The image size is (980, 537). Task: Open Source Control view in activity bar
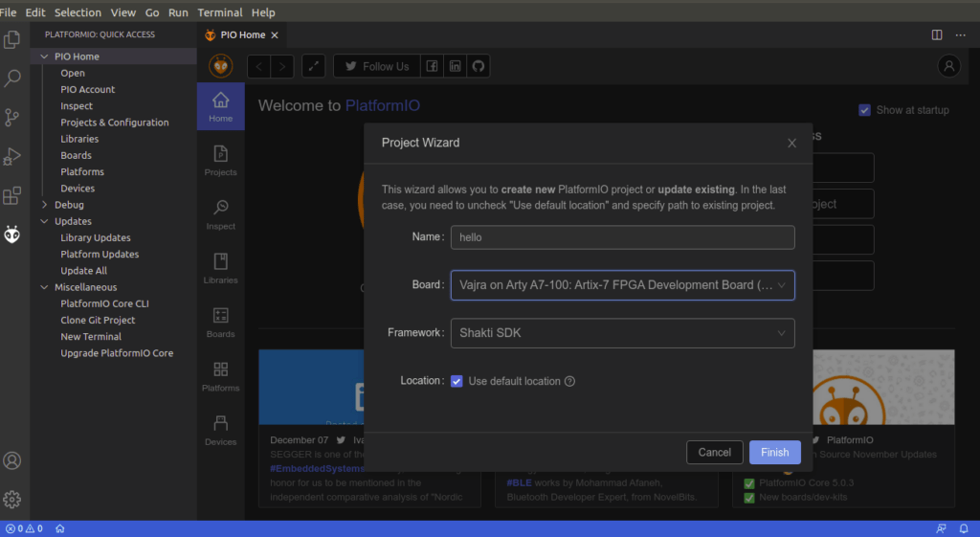11,118
